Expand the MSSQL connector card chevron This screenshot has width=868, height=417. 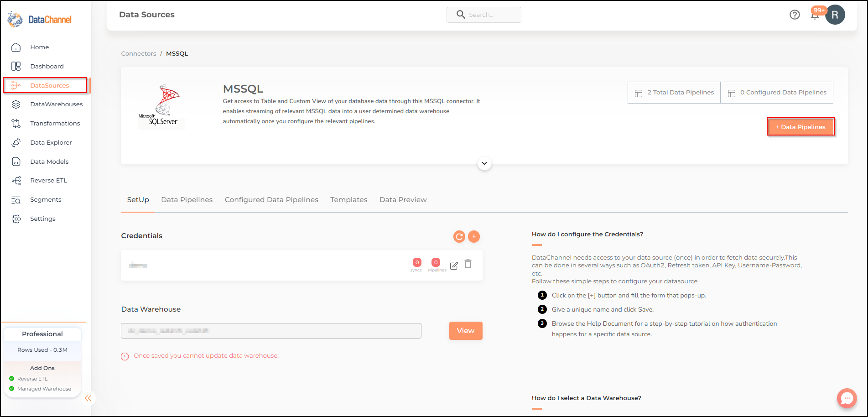[x=484, y=163]
